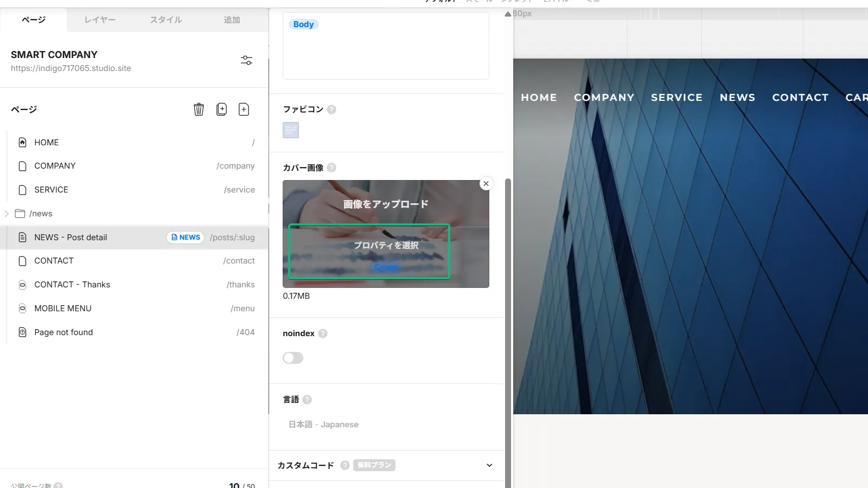Open the noindex help question icon
The height and width of the screenshot is (488, 868).
tap(323, 333)
